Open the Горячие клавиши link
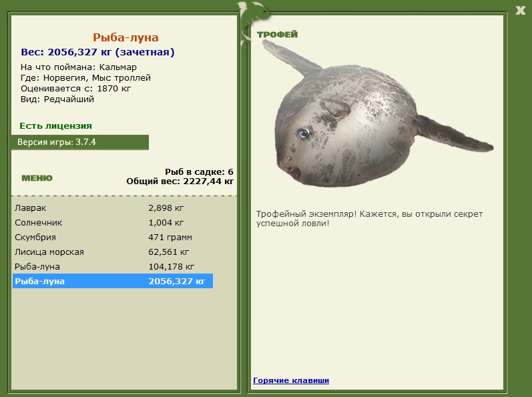This screenshot has height=397, width=532. pyautogui.click(x=291, y=380)
